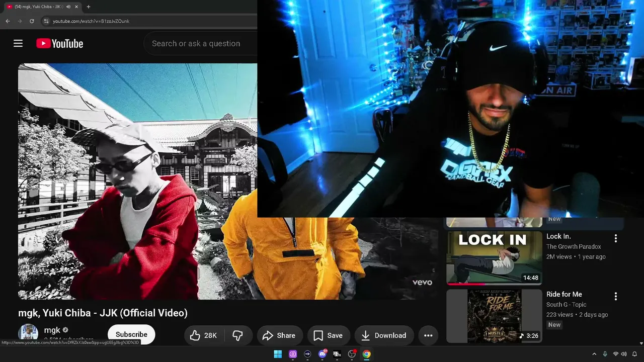View site information icon in address bar
This screenshot has width=644, height=362.
(46, 21)
